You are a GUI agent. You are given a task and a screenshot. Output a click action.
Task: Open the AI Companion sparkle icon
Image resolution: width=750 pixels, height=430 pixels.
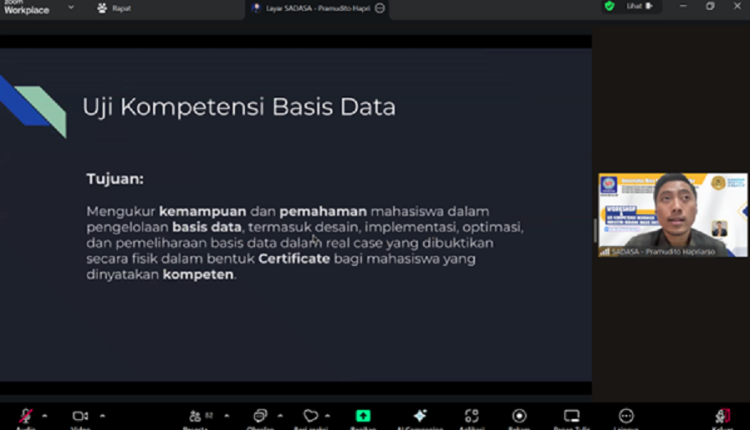point(420,416)
